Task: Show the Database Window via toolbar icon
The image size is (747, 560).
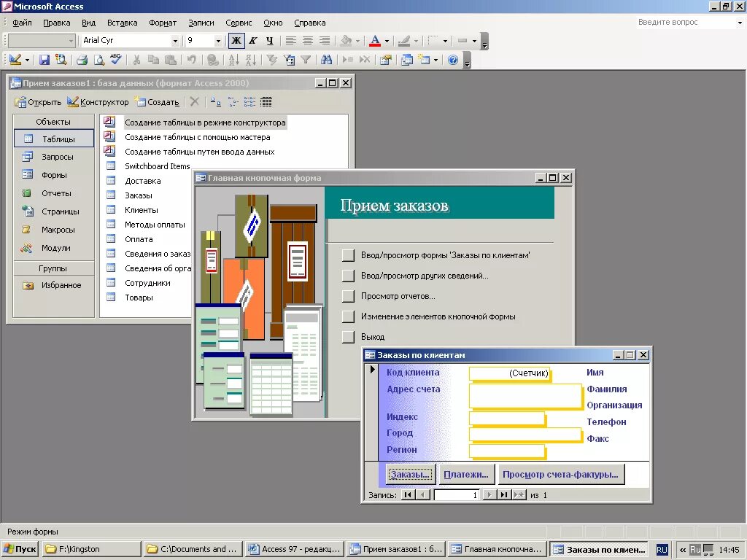Action: [x=407, y=60]
